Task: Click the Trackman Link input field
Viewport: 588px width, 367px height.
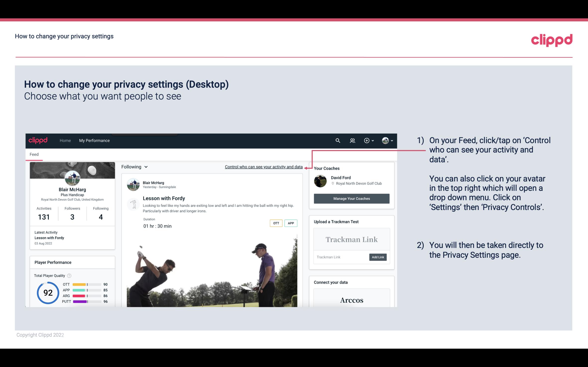Action: point(341,257)
